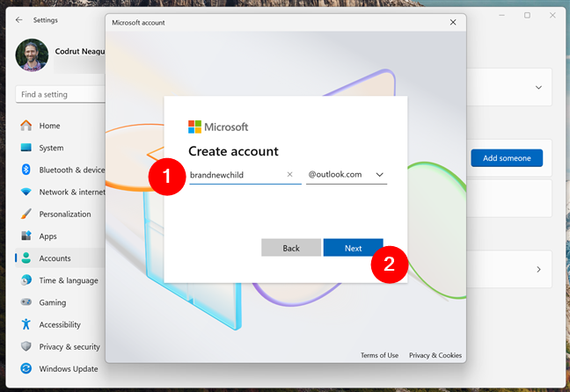This screenshot has height=392, width=570.
Task: Close the Settings window
Action: coord(552,15)
